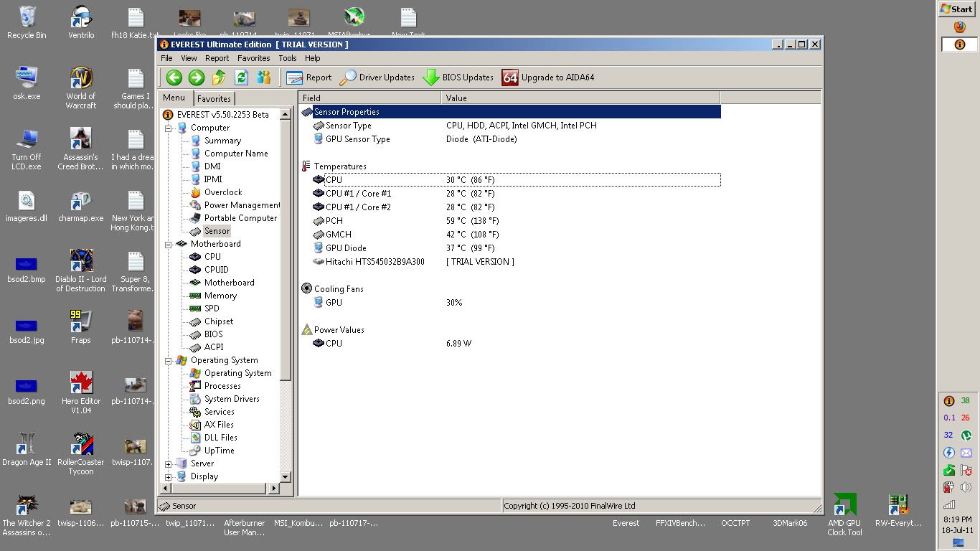Go forward with the green right arrow
Screen dimensions: 980x551
[x=197, y=77]
